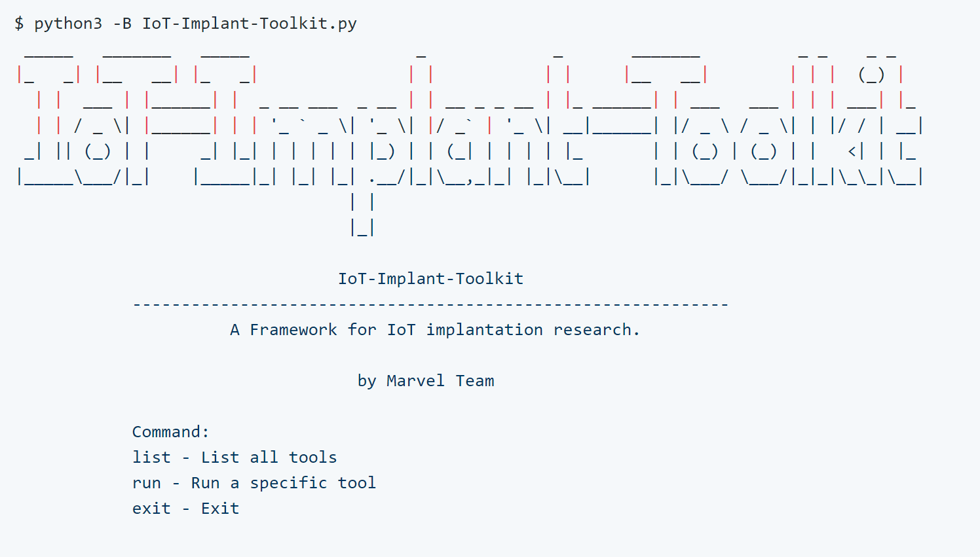
Task: Click the "IoT-Implant-Toolkit" title below the ASCII banner
Action: click(x=430, y=279)
